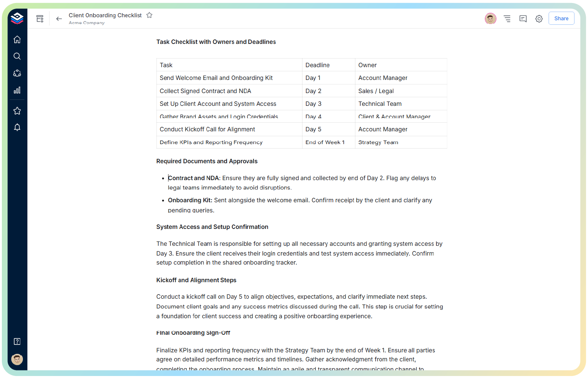Open the comments panel icon
Viewport: 588px width, 379px height.
pyautogui.click(x=523, y=18)
